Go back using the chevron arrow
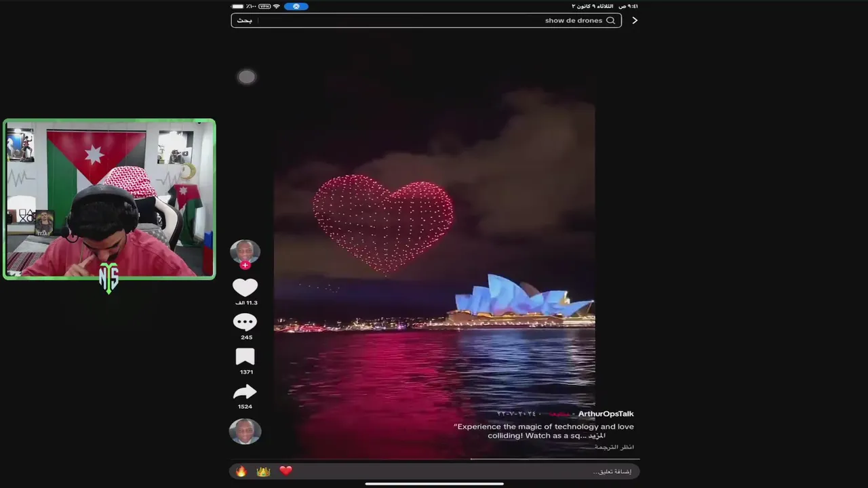The image size is (868, 488). point(635,20)
